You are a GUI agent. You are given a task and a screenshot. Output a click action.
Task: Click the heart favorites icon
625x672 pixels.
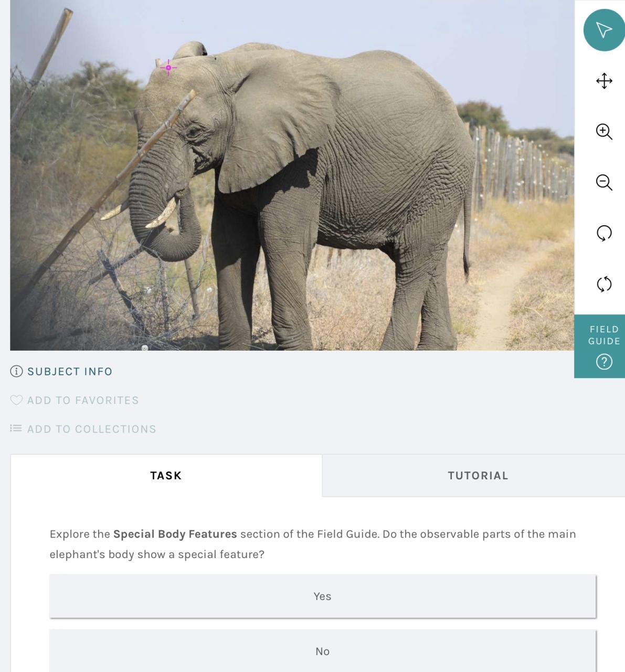tap(16, 400)
